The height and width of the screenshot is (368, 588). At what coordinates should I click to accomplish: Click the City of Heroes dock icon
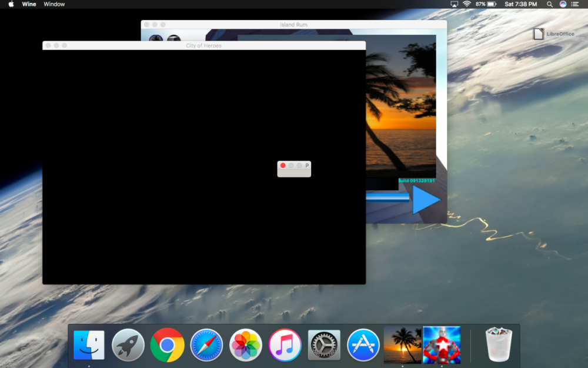tap(442, 345)
